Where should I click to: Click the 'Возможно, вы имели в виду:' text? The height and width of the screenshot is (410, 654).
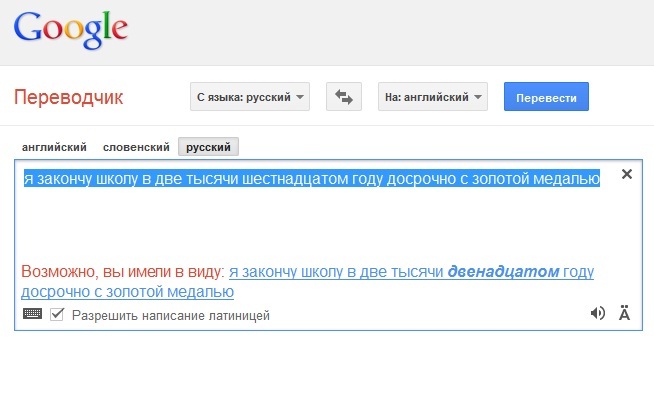pyautogui.click(x=123, y=272)
